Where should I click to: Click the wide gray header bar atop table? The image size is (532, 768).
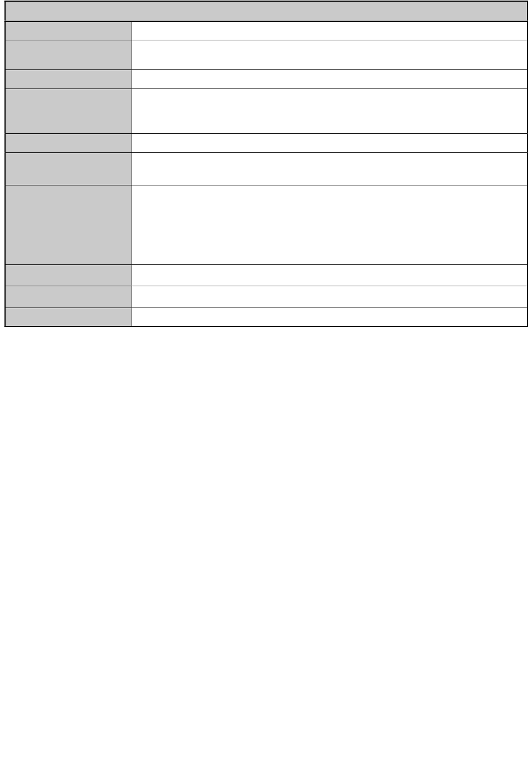point(266,11)
